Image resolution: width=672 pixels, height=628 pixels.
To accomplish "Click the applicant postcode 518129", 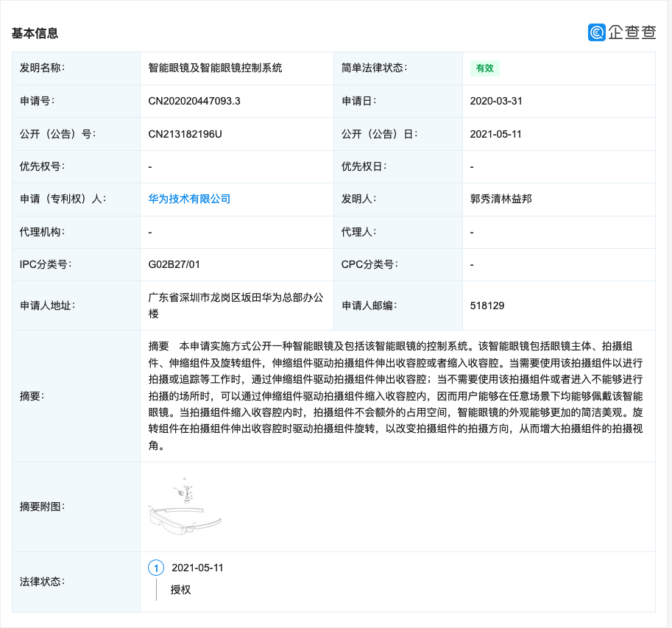I will pyautogui.click(x=487, y=306).
